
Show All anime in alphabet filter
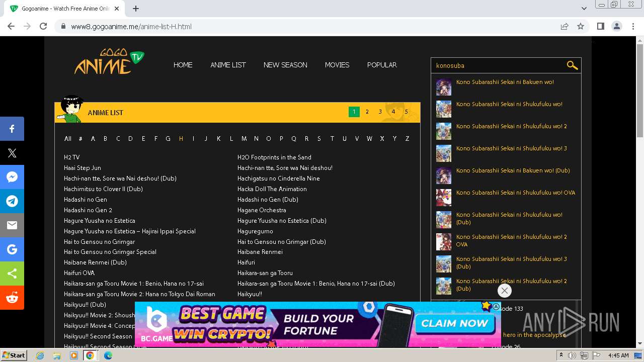pyautogui.click(x=68, y=138)
